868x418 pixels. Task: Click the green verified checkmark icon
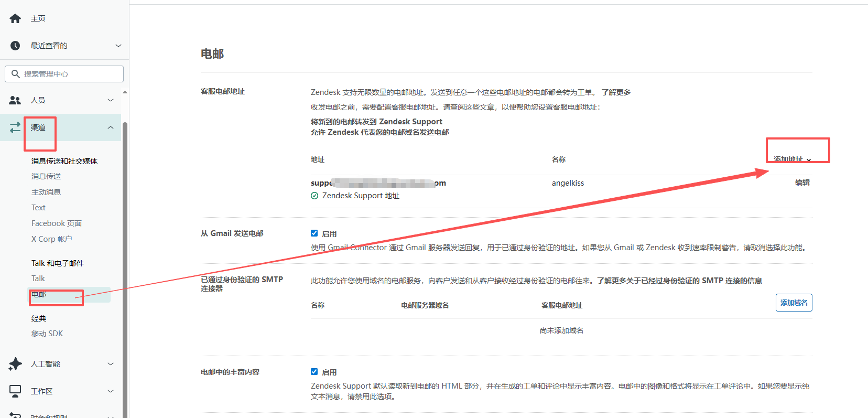pyautogui.click(x=314, y=196)
